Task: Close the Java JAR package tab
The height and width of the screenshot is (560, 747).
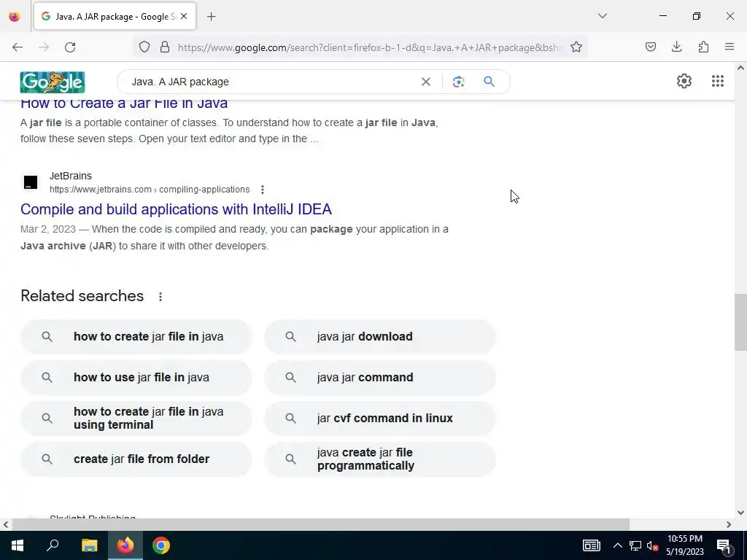Action: [184, 16]
